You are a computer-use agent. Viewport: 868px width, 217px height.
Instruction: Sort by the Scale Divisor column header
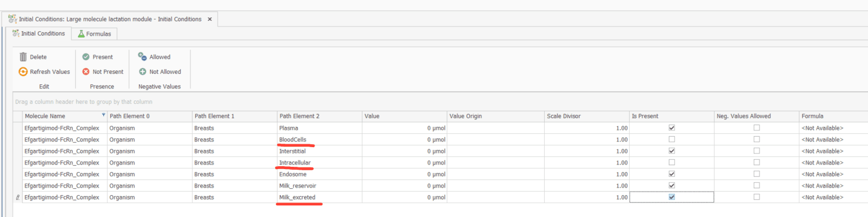pyautogui.click(x=586, y=116)
